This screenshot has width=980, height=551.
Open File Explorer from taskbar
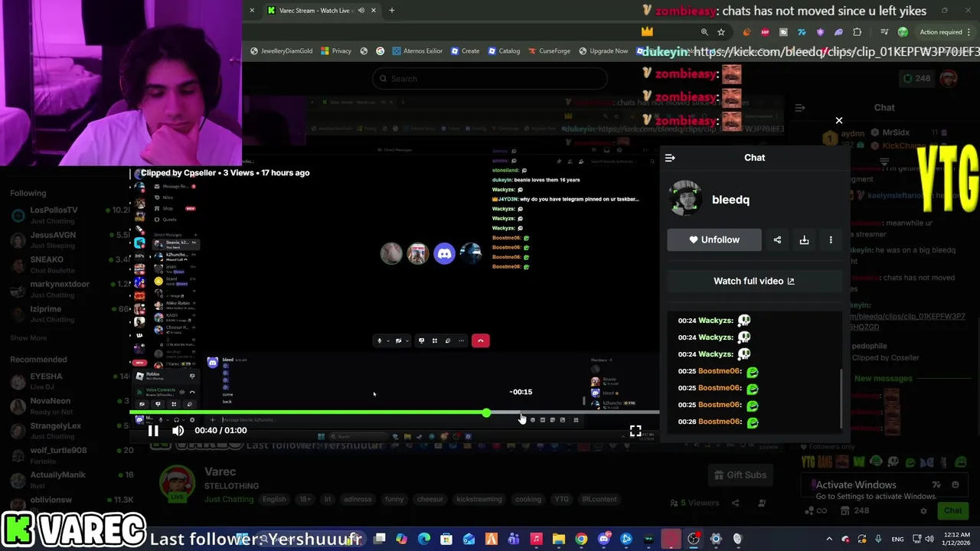tap(559, 540)
